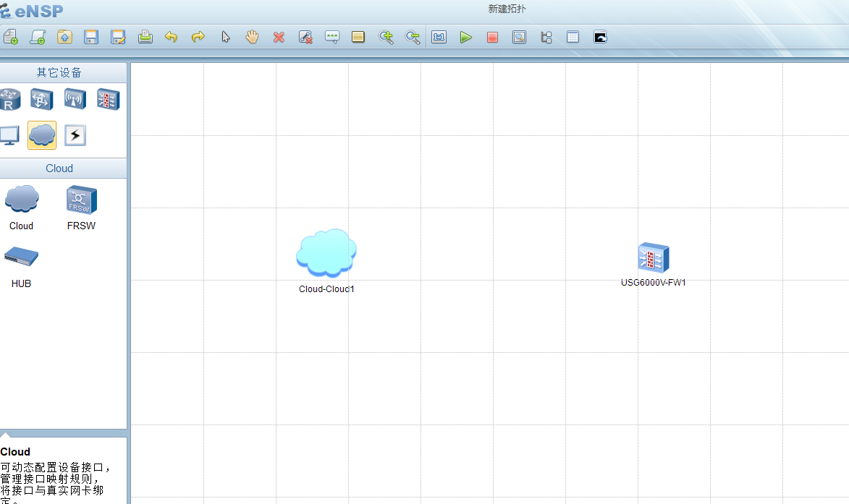Reset zoom to 1:1 scale
This screenshot has width=849, height=504.
439,37
